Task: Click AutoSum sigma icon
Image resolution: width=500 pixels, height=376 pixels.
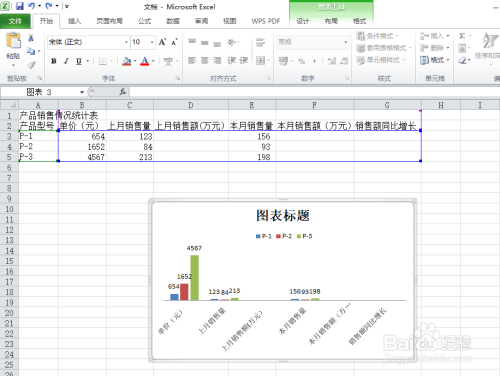Action: pyautogui.click(x=462, y=36)
